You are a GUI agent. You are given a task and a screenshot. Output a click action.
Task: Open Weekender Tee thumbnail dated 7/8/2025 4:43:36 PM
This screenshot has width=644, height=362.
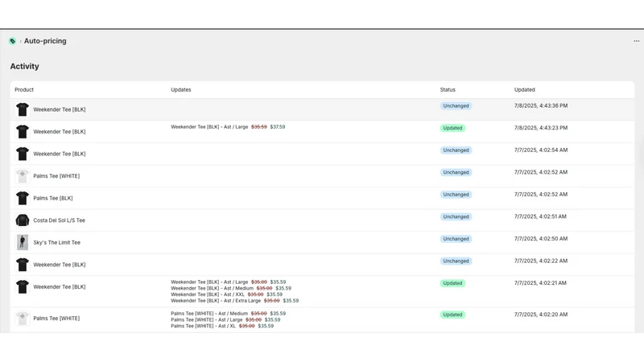point(23,109)
